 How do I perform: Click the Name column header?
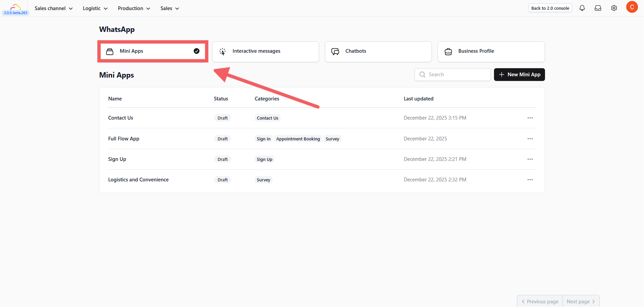click(x=115, y=99)
